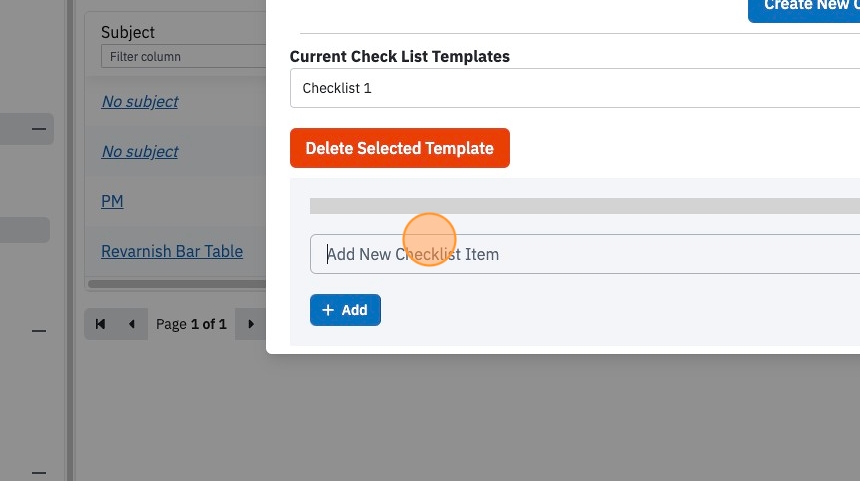This screenshot has height=481, width=860.
Task: Click the gray bar above checklist input
Action: pos(585,206)
